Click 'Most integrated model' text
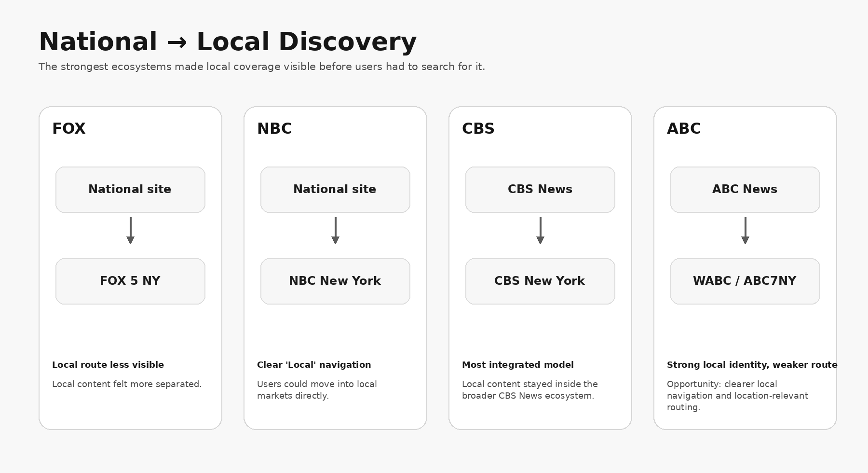Image resolution: width=868 pixels, height=473 pixels. point(518,365)
